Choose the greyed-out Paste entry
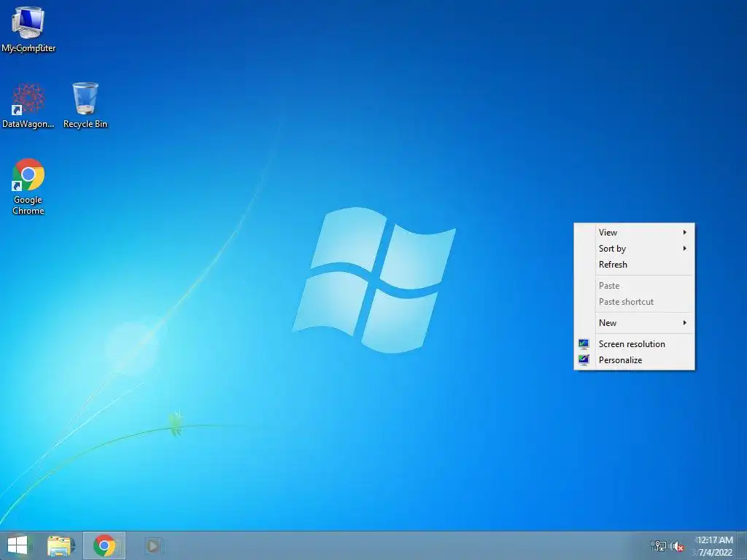Image resolution: width=747 pixels, height=560 pixels. [634, 286]
